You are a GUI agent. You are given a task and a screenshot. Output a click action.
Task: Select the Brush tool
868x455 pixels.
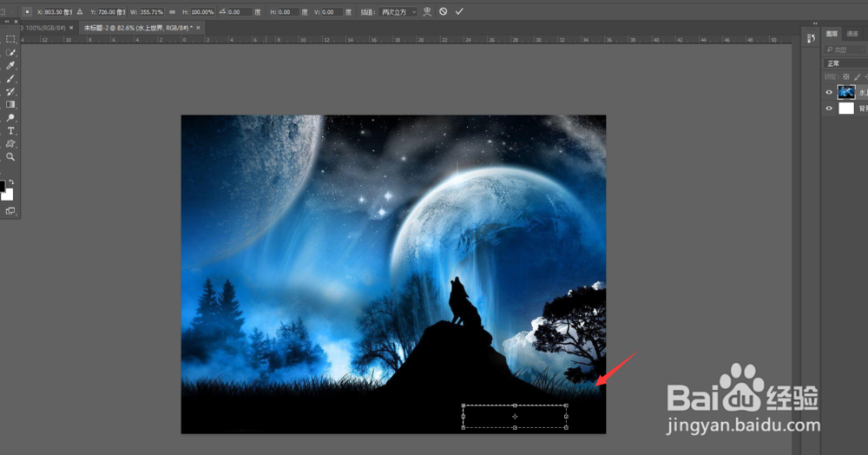coord(10,79)
